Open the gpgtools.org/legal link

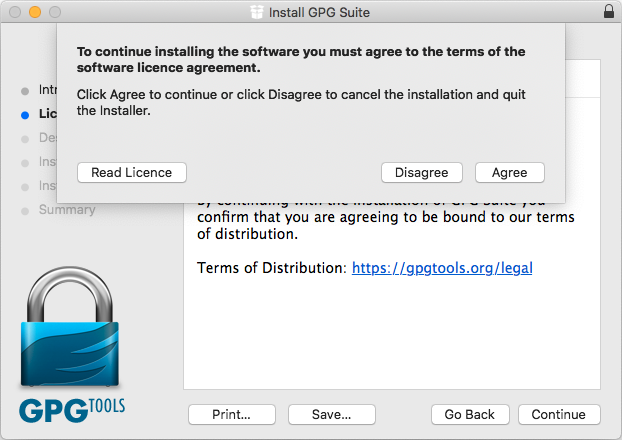click(x=442, y=268)
